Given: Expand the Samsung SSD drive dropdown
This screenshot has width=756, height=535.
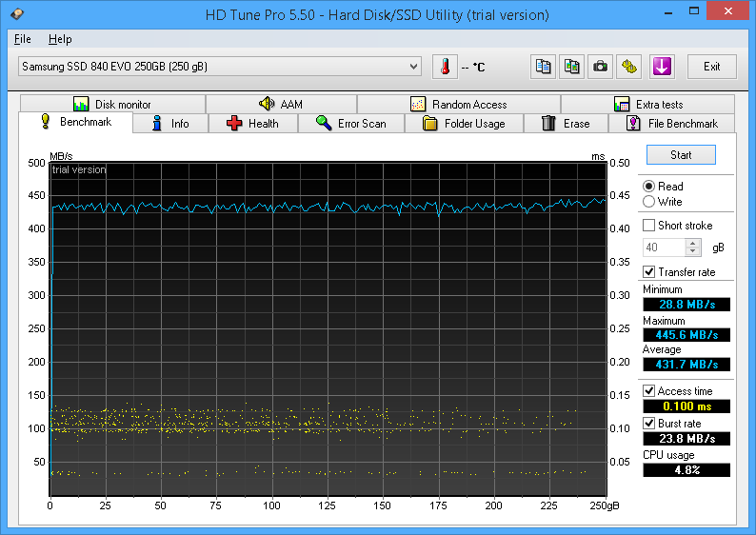Looking at the screenshot, I should 220,67.
